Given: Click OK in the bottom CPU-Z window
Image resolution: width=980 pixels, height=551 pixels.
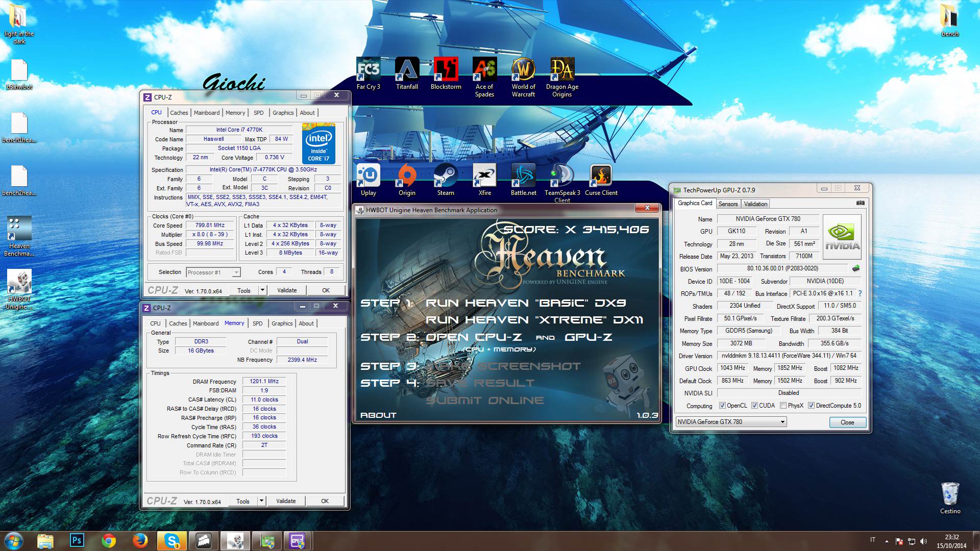Looking at the screenshot, I should click(x=325, y=501).
